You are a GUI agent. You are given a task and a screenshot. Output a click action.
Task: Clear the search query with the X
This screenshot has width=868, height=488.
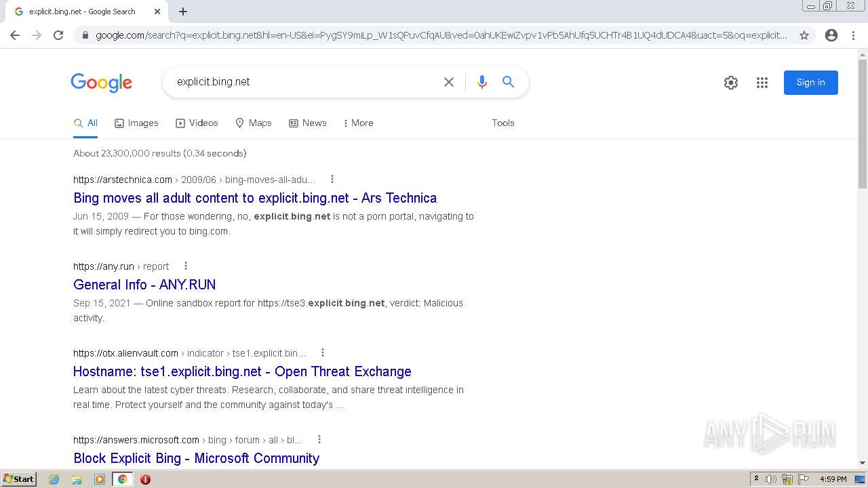point(449,82)
